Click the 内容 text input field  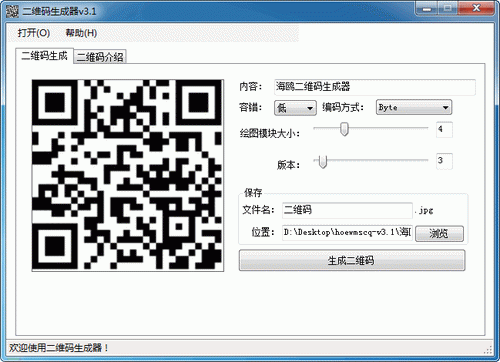[375, 87]
